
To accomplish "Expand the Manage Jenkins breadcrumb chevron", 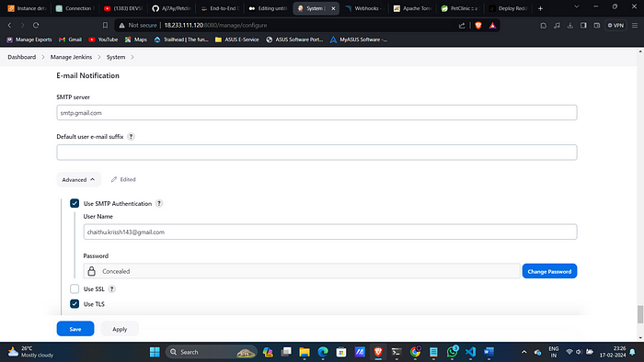I will click(x=99, y=57).
